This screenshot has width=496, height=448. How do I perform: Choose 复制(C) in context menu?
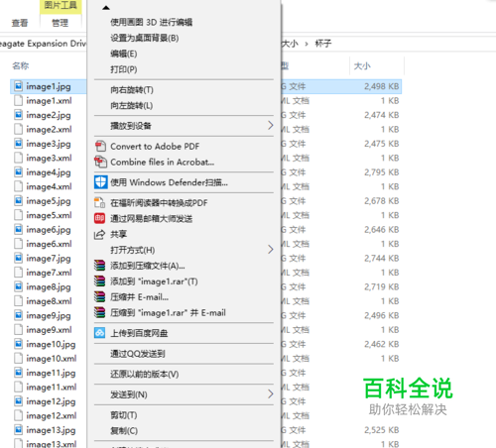(x=124, y=431)
